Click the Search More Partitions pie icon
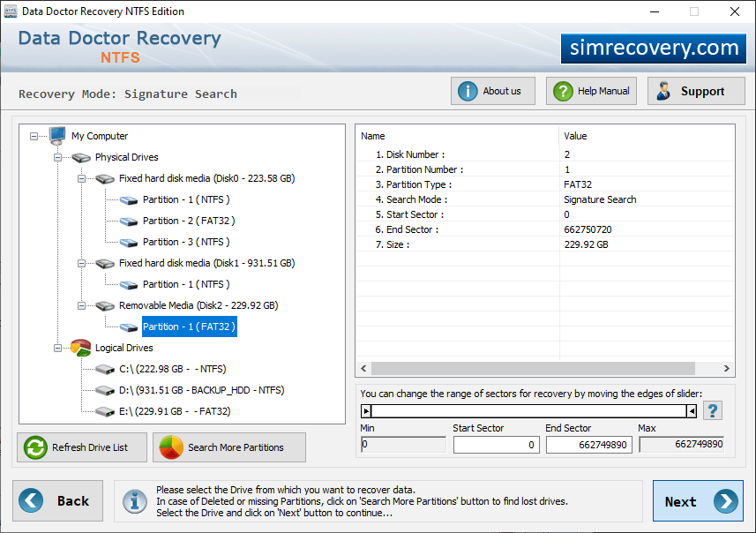The width and height of the screenshot is (756, 533). point(171,447)
